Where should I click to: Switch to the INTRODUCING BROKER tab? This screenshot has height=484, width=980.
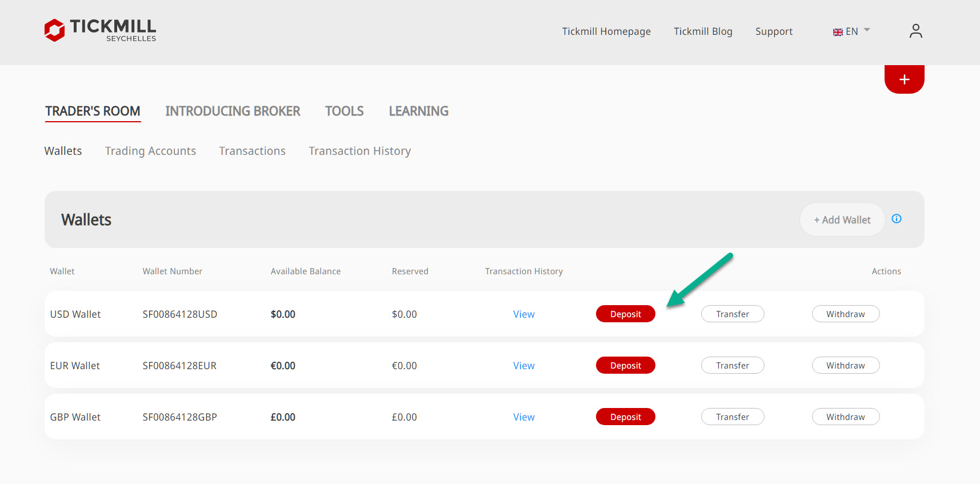[233, 111]
